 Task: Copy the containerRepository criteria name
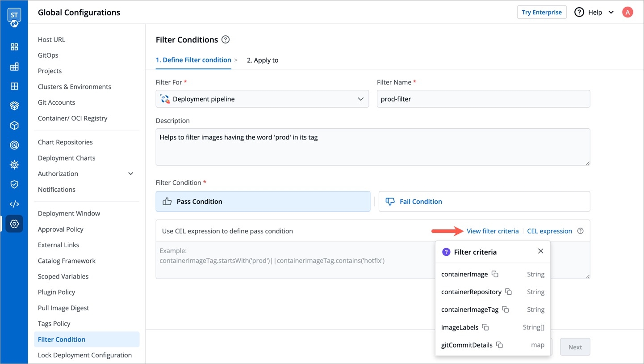(508, 292)
